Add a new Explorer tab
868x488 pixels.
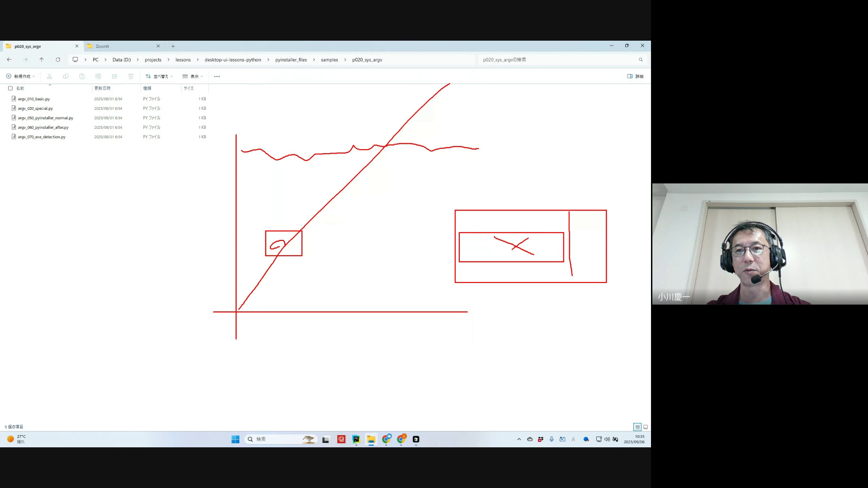tap(173, 46)
